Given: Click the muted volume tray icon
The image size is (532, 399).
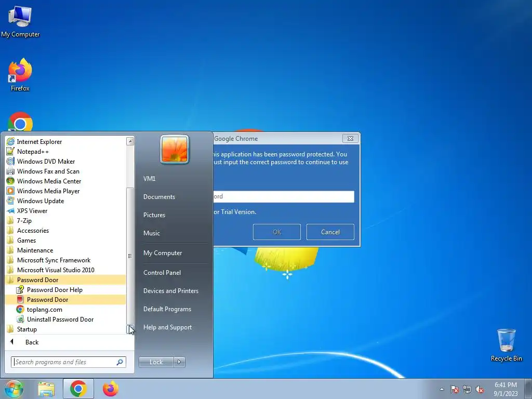Looking at the screenshot, I should (480, 390).
